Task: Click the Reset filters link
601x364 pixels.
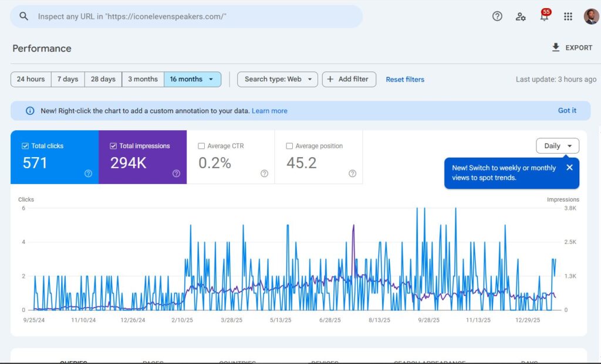Action: click(404, 79)
